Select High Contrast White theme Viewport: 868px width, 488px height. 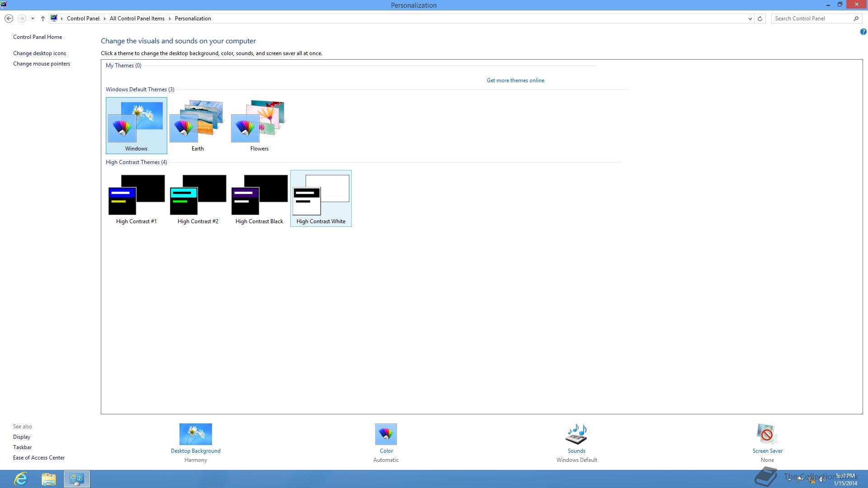pos(321,198)
